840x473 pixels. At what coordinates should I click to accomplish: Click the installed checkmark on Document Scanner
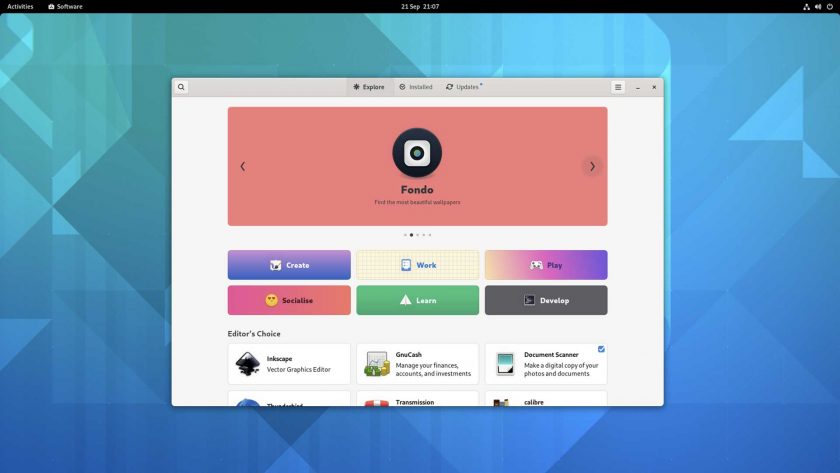point(601,349)
